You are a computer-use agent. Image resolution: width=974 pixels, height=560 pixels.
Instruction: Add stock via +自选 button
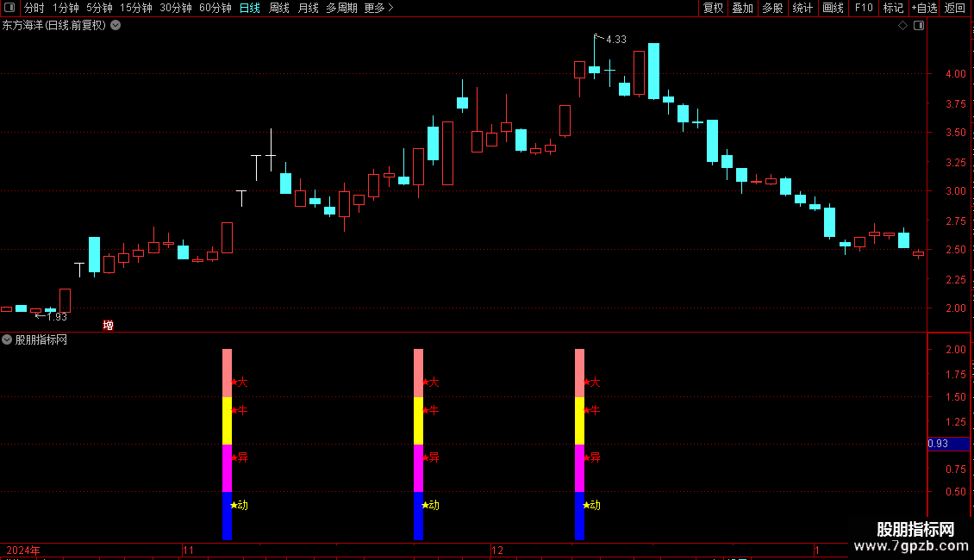(x=924, y=8)
